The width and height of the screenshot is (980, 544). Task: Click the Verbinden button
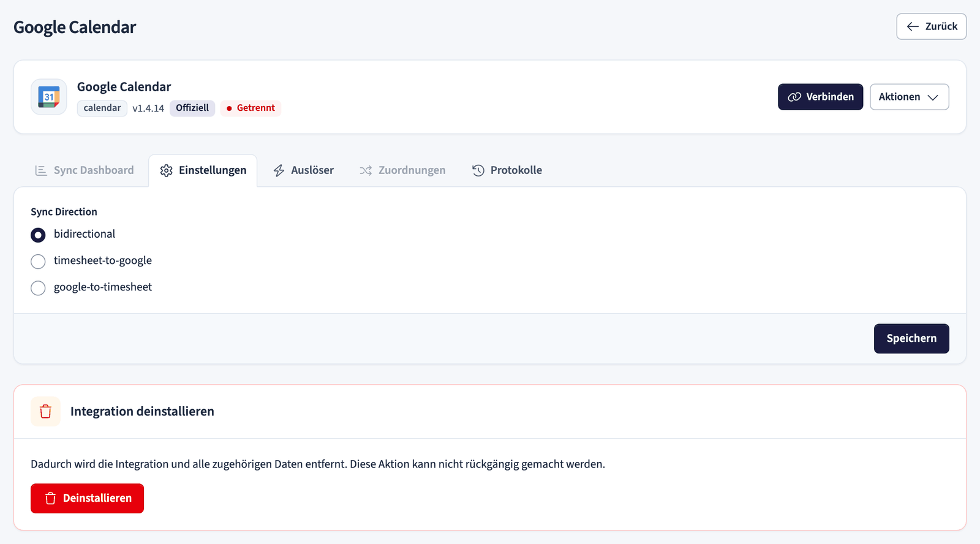pyautogui.click(x=820, y=97)
